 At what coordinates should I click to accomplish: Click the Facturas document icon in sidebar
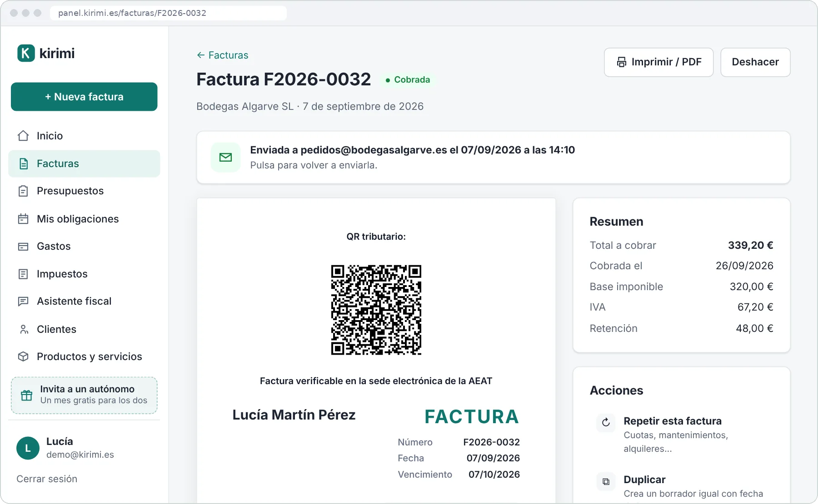click(24, 164)
